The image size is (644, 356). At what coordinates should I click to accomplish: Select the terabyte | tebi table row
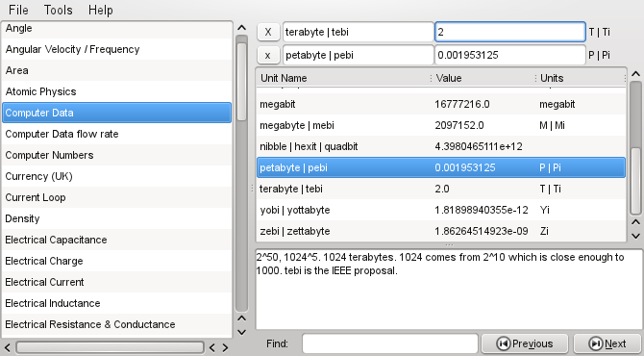pyautogui.click(x=441, y=190)
